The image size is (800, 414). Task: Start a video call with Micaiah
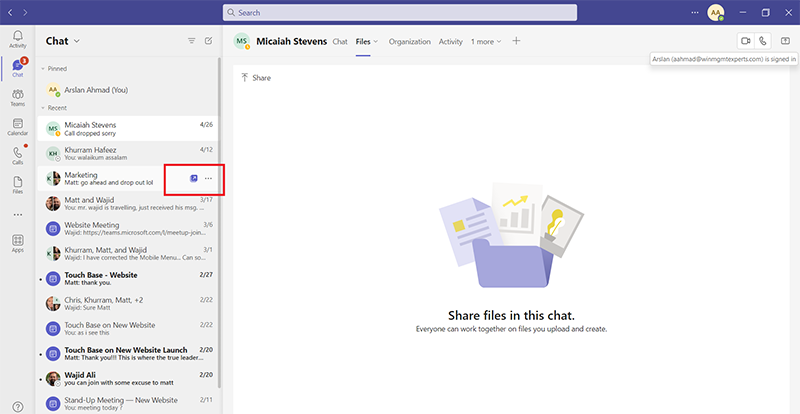click(745, 41)
